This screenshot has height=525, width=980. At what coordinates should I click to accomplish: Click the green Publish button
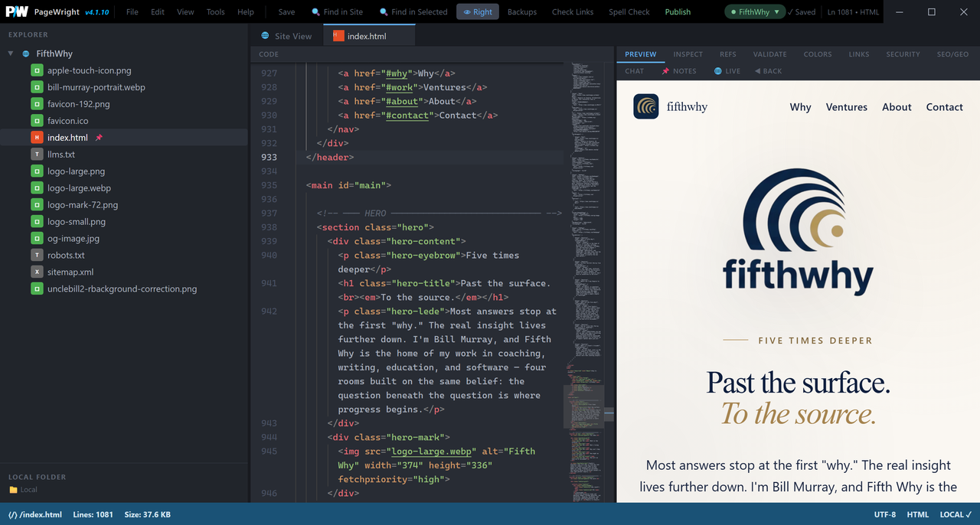click(678, 12)
